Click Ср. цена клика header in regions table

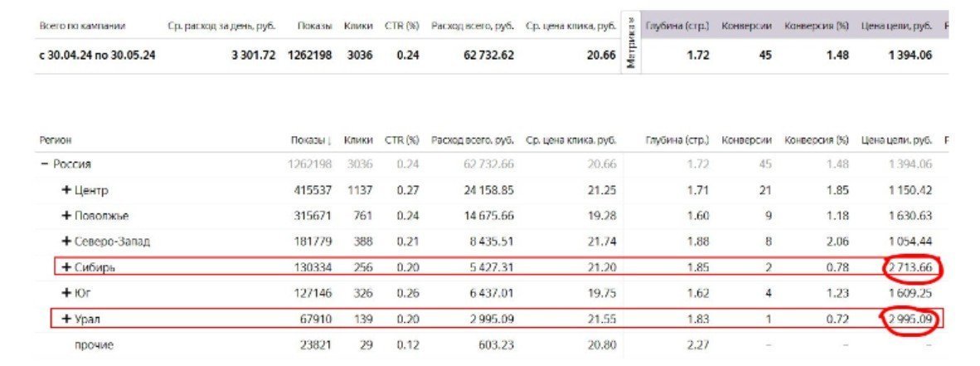(x=571, y=140)
